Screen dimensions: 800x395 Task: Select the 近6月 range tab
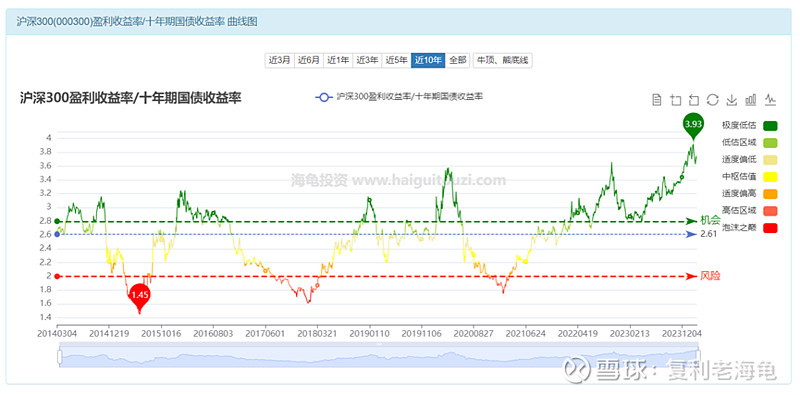coord(309,60)
